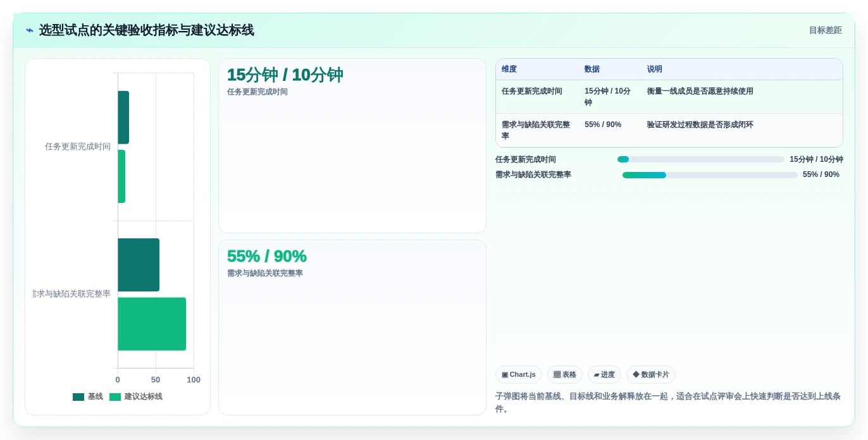
Task: Select the Chart.js tag chip
Action: click(519, 374)
